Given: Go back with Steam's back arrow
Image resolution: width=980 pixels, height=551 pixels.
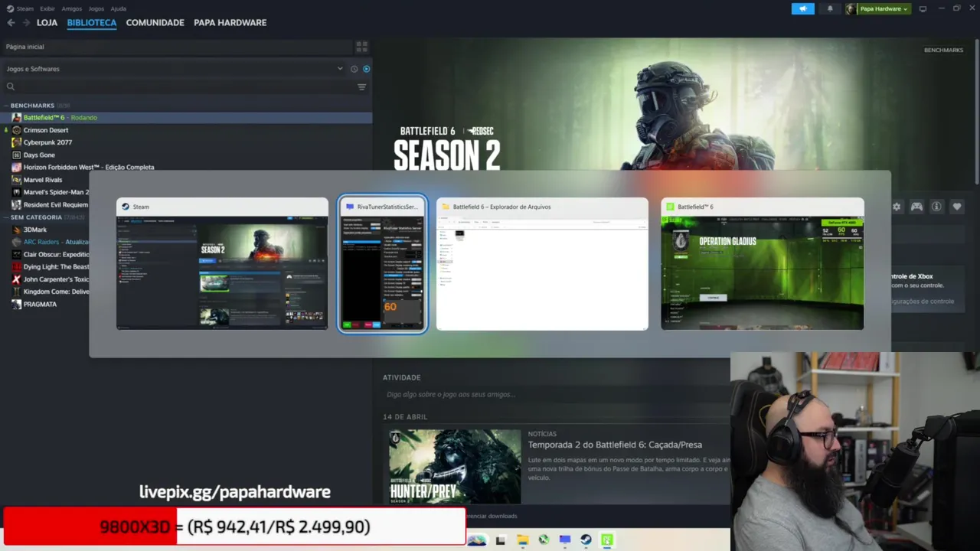Looking at the screenshot, I should [11, 23].
